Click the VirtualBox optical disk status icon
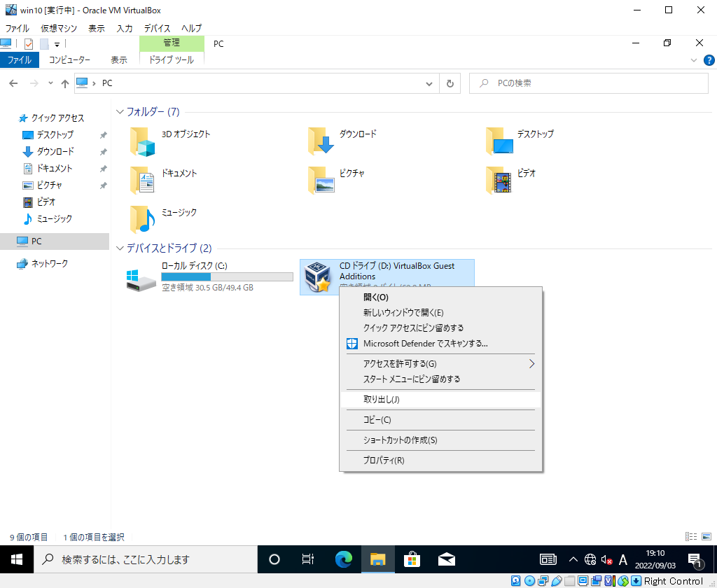The height and width of the screenshot is (588, 717). click(x=529, y=581)
